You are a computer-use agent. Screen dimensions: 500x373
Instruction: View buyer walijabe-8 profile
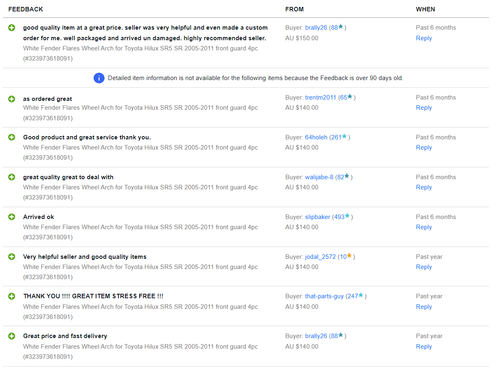[x=319, y=177]
